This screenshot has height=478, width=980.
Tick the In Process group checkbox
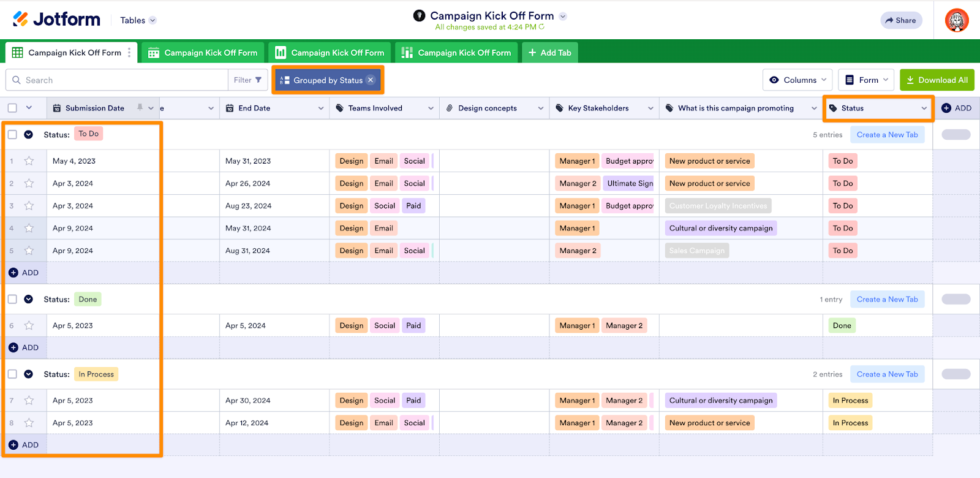12,374
